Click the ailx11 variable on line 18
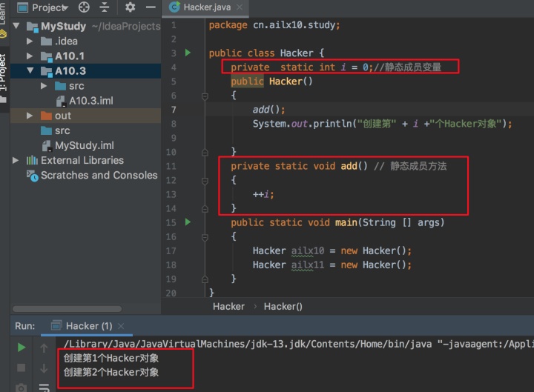The width and height of the screenshot is (534, 392). [x=308, y=265]
